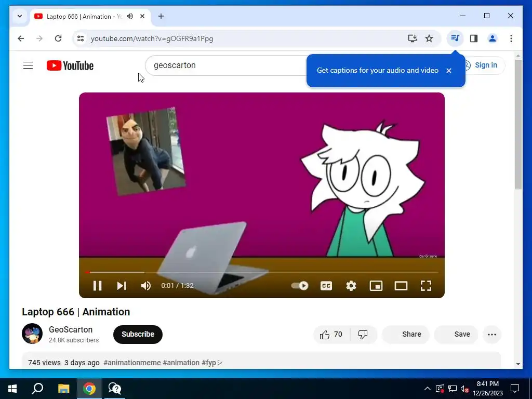Subscribe to GeoScarton

point(138,334)
